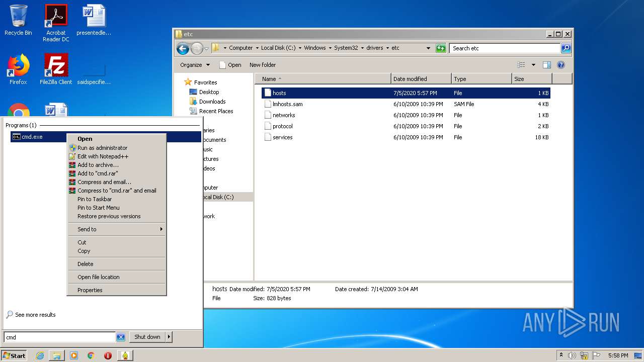Open address bar previous locations dropdown

coord(428,48)
